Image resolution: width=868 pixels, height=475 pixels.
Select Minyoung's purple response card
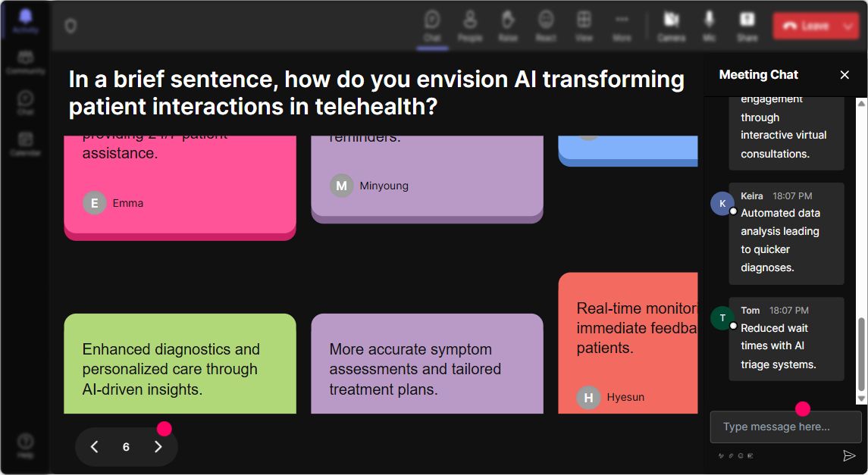[427, 179]
